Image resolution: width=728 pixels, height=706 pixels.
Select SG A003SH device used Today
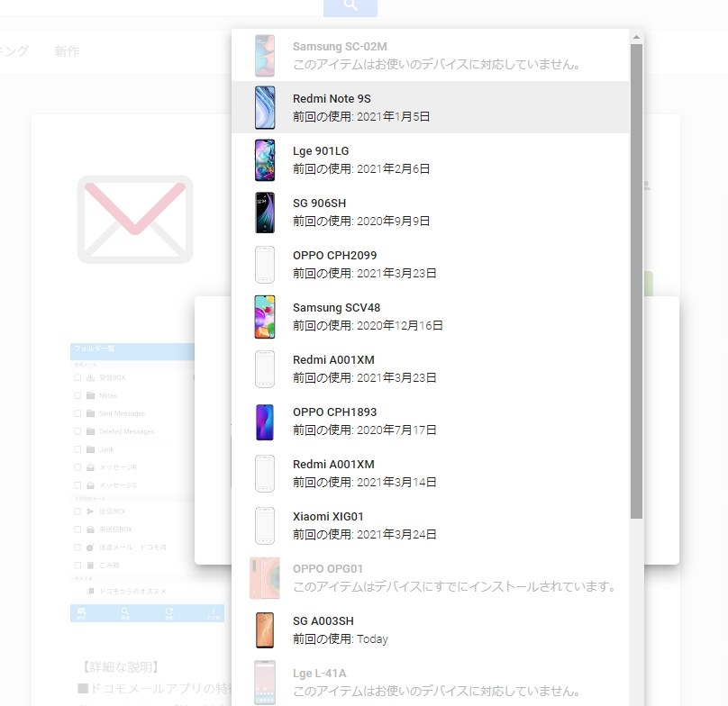point(430,629)
